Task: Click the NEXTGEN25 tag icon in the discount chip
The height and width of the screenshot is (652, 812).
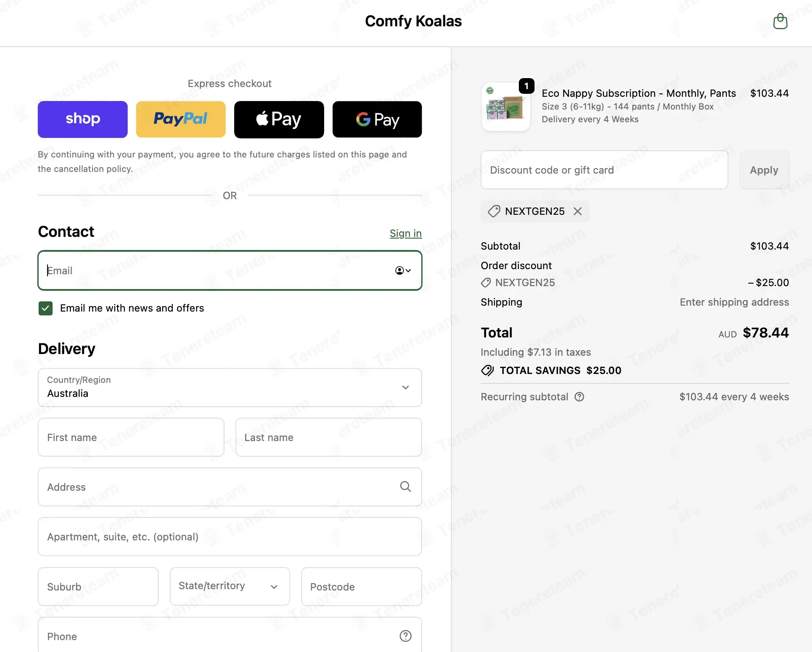Action: point(494,211)
